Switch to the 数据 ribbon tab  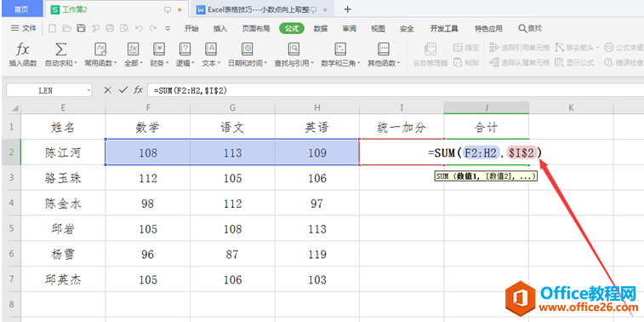coord(321,28)
